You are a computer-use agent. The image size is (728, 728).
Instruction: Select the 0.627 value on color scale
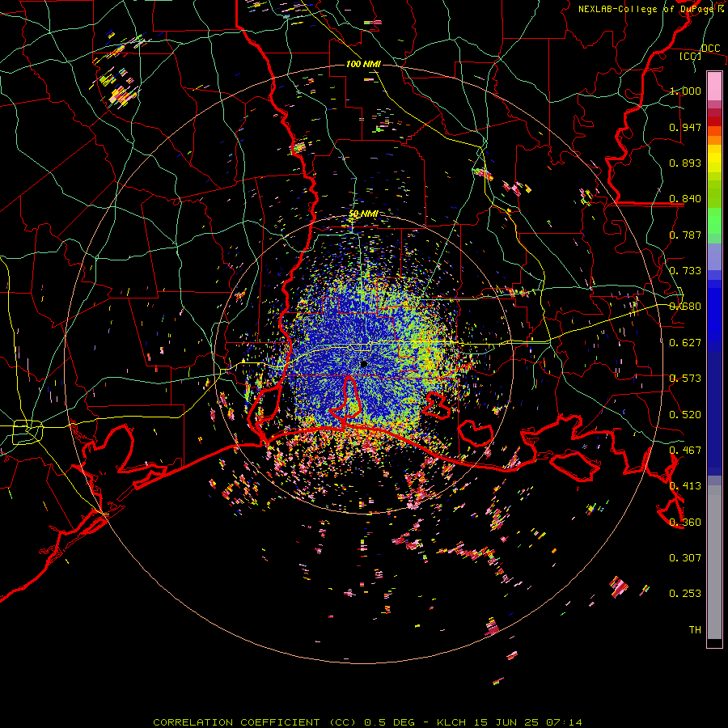coord(685,343)
